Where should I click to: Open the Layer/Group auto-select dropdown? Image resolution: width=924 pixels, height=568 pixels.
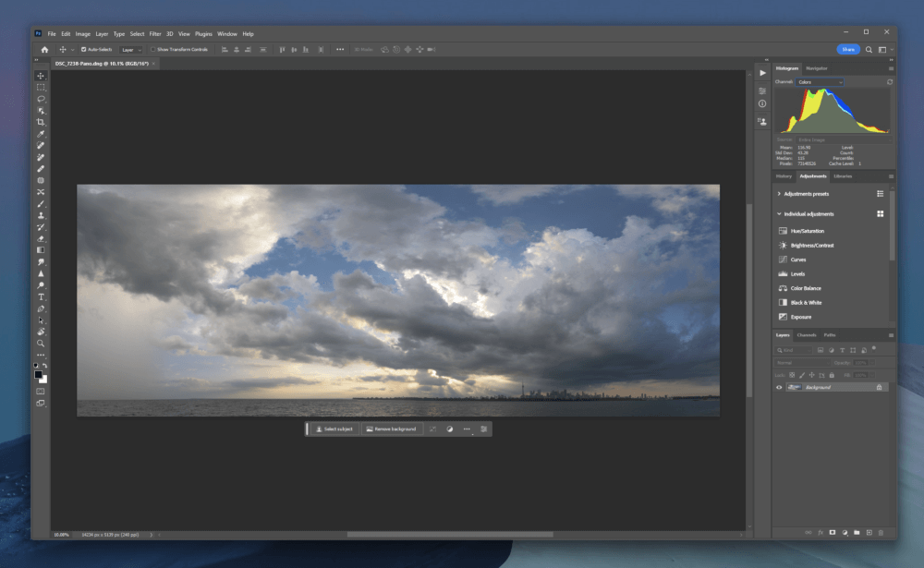click(x=132, y=49)
